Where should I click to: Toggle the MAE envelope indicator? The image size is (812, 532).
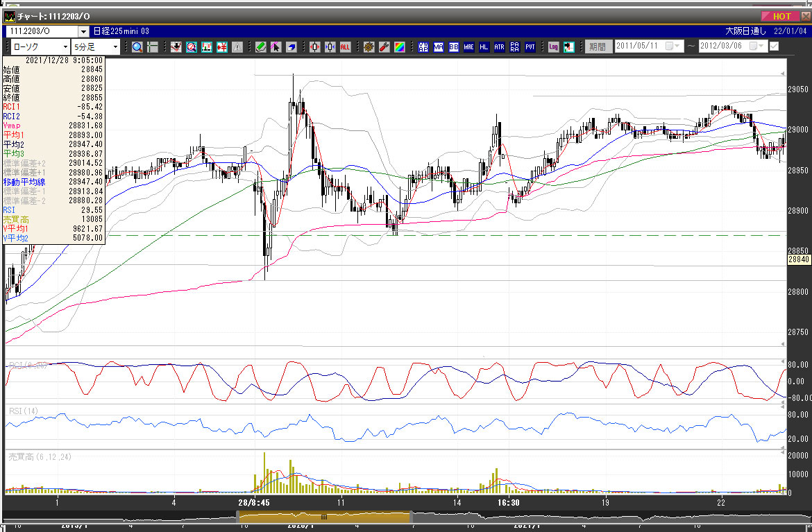click(x=468, y=47)
